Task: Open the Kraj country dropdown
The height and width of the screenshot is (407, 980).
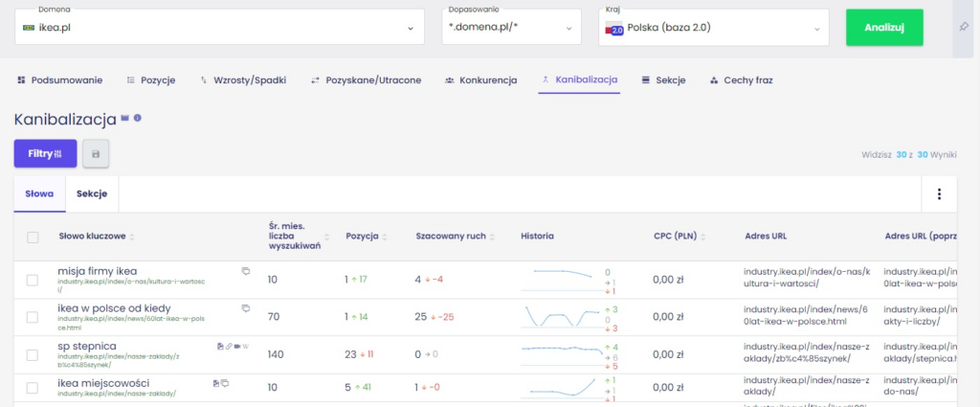Action: click(x=817, y=28)
